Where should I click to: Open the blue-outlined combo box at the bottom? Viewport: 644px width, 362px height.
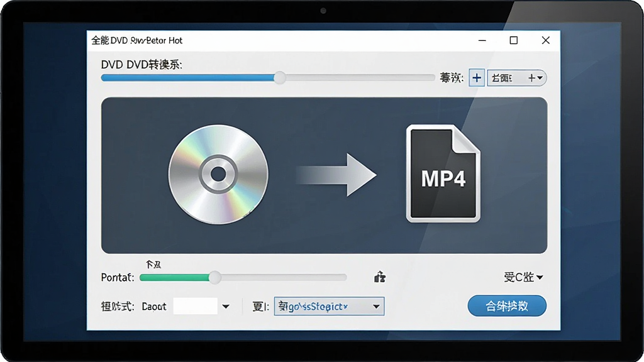coord(329,306)
